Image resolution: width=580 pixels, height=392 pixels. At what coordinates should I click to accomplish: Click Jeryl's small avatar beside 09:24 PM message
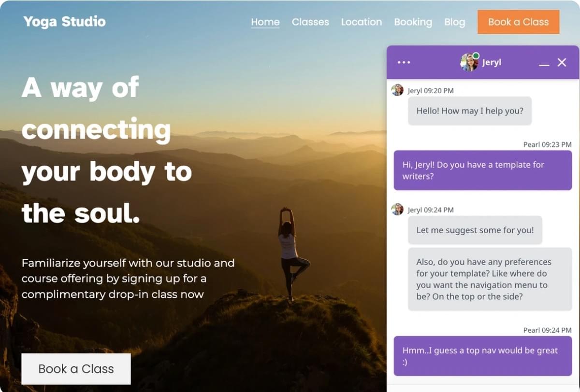click(x=397, y=209)
